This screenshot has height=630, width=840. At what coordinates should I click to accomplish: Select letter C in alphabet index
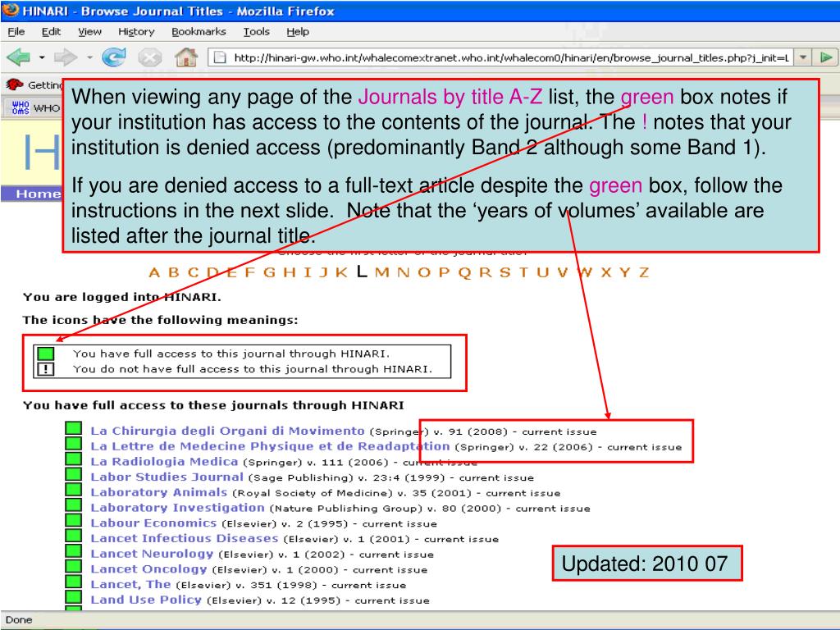point(193,272)
